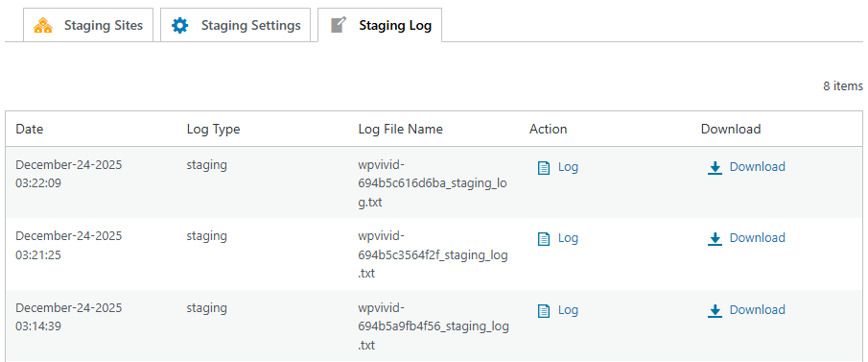Open the Staging Sites tab
This screenshot has height=362, width=868.
(x=88, y=25)
